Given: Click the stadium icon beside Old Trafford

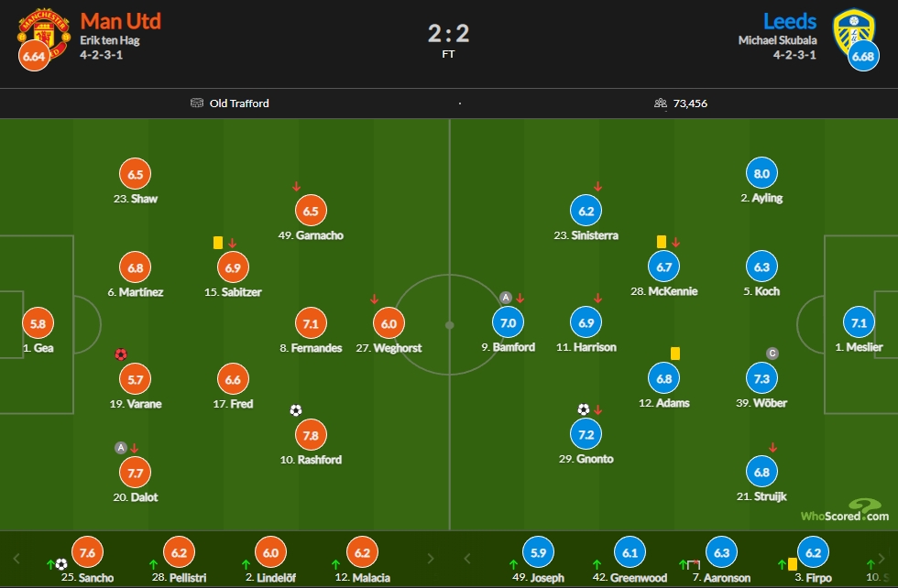Looking at the screenshot, I should 196,103.
